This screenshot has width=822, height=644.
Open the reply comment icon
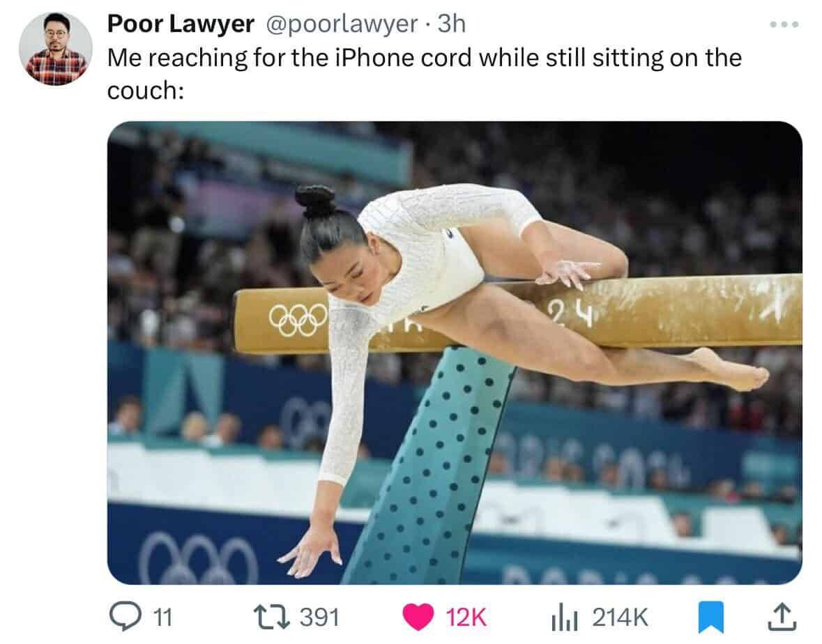click(125, 616)
